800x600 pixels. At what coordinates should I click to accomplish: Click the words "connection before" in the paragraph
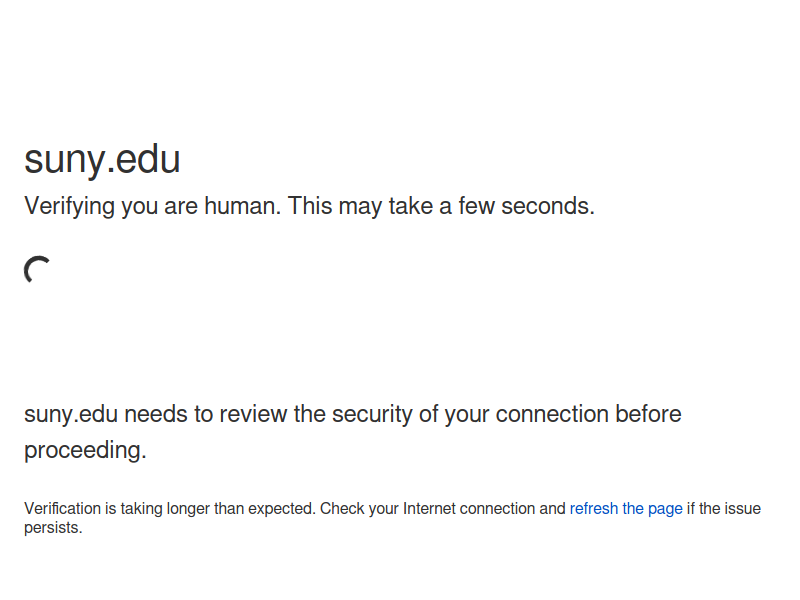click(x=588, y=414)
